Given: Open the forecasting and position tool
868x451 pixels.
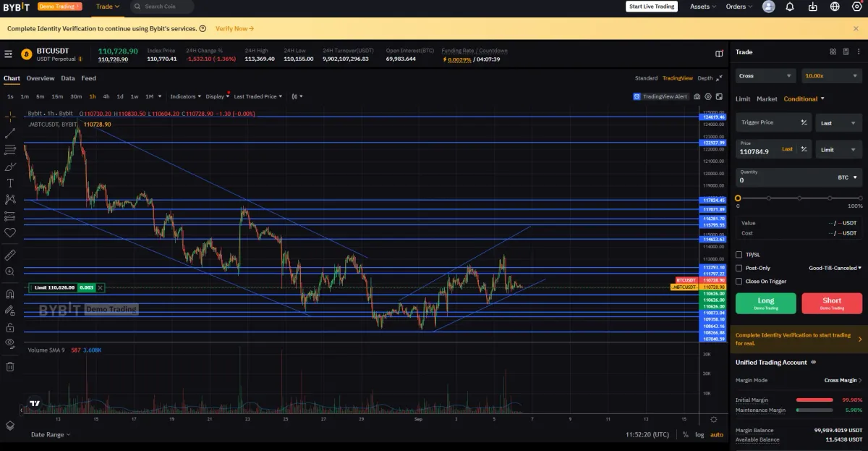Looking at the screenshot, I should (10, 216).
